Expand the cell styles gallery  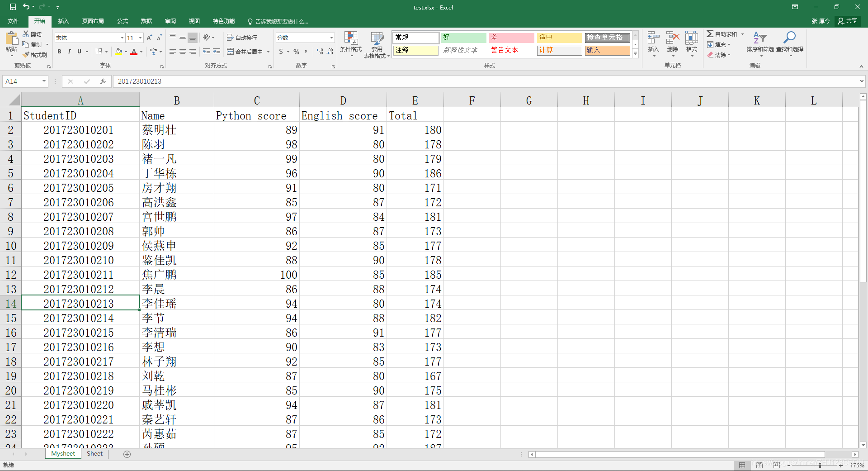(635, 53)
